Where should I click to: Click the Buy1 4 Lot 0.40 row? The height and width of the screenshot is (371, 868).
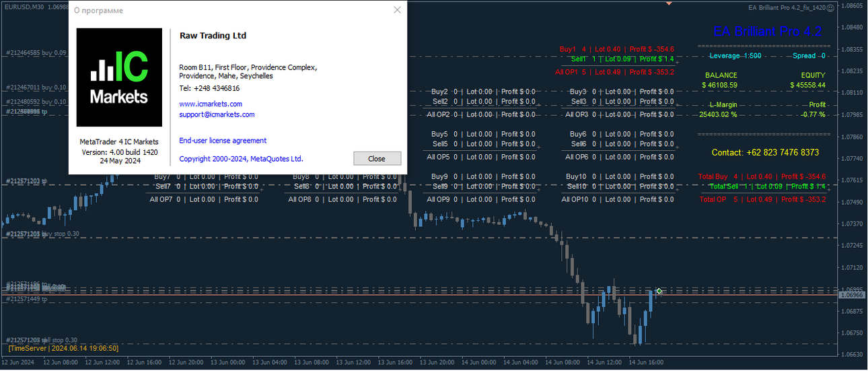(617, 49)
